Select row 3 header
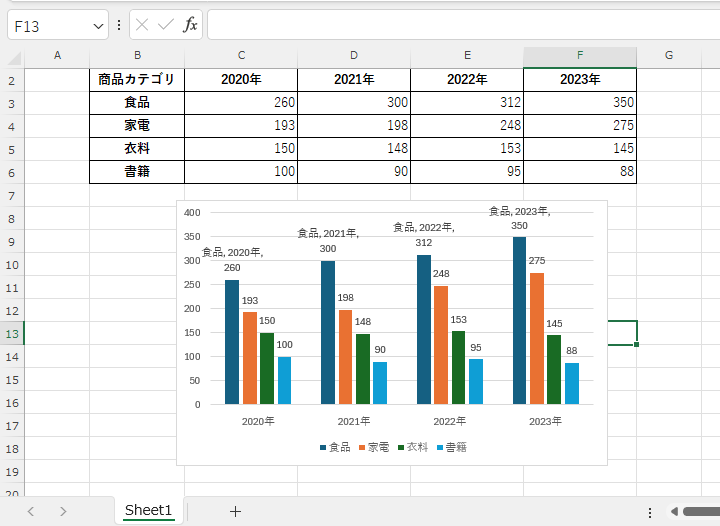 (12, 104)
